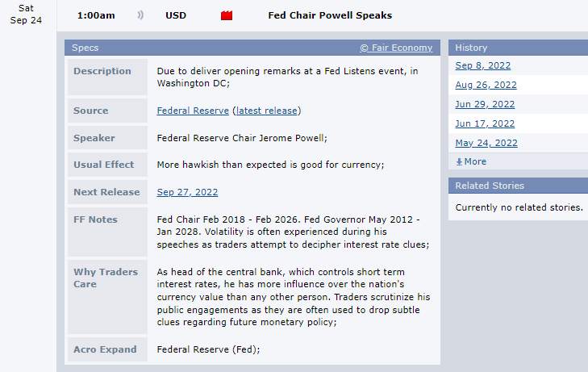Click the sound wave icon beside 1:00am
This screenshot has width=588, height=372.
tap(140, 15)
